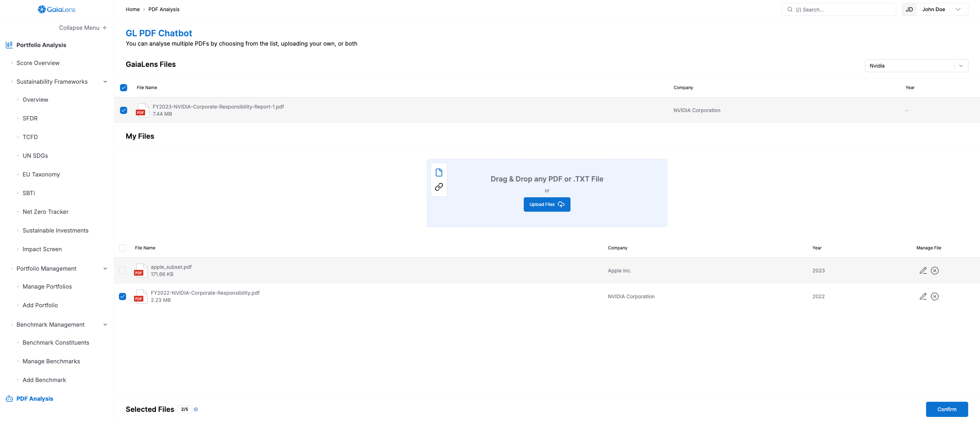The image size is (980, 423).
Task: Click the Manage File column header
Action: (x=929, y=248)
